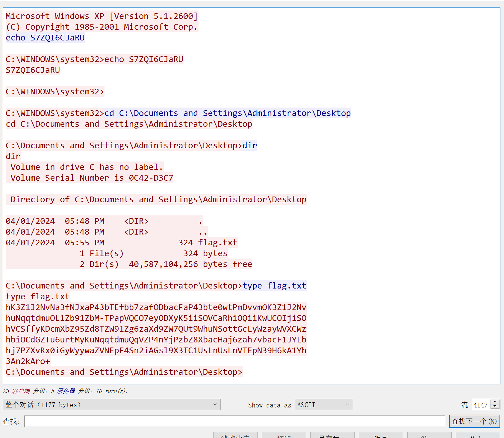Click 'Volume in drive C has no label.'
The width and height of the screenshot is (504, 438).
[x=87, y=167]
